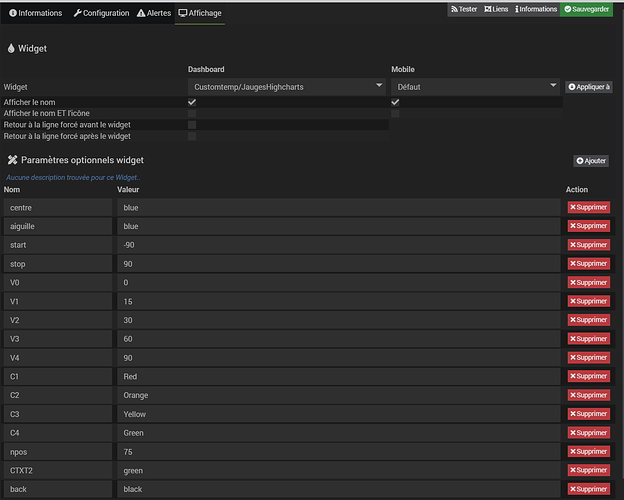Add a parameter with Ajouter button
The height and width of the screenshot is (500, 624).
pyautogui.click(x=591, y=161)
